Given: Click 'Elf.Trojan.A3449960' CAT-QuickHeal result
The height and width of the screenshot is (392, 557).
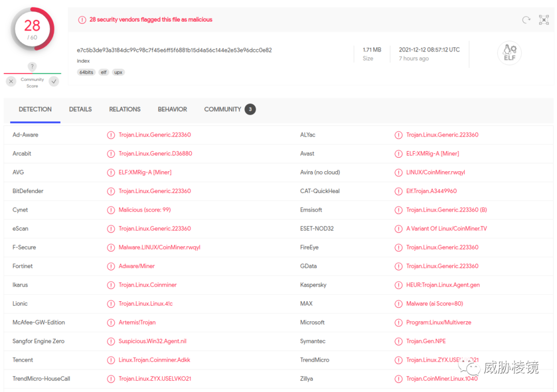Looking at the screenshot, I should tap(431, 191).
